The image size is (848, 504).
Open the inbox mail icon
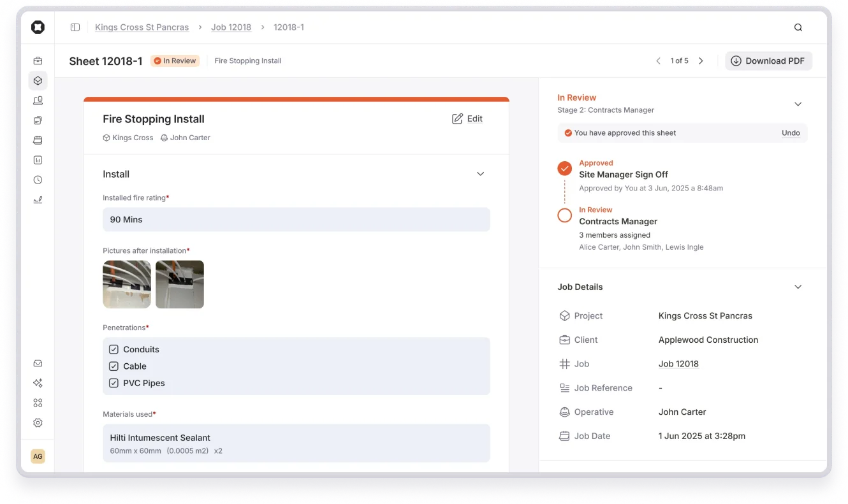pyautogui.click(x=38, y=363)
